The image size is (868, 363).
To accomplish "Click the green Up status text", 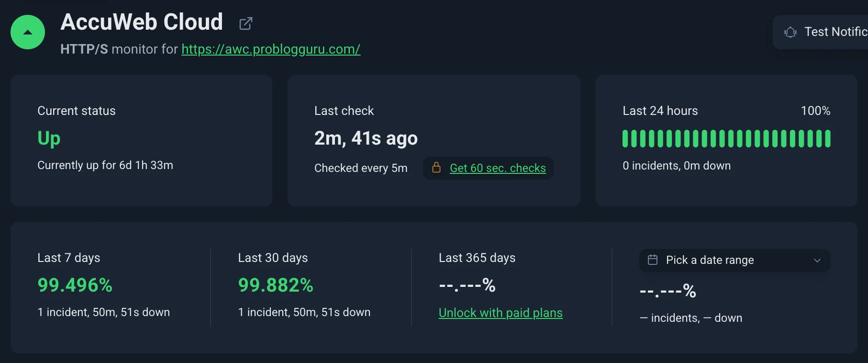I will pyautogui.click(x=49, y=138).
